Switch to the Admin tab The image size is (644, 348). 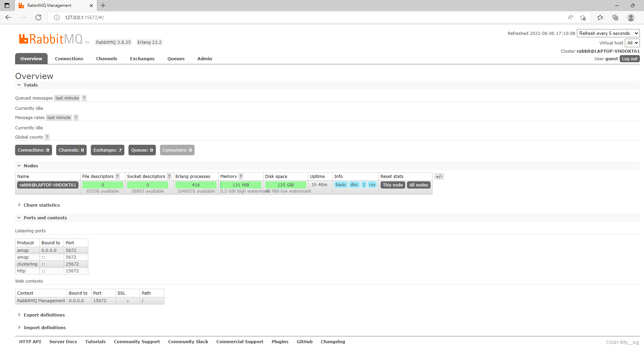(205, 59)
